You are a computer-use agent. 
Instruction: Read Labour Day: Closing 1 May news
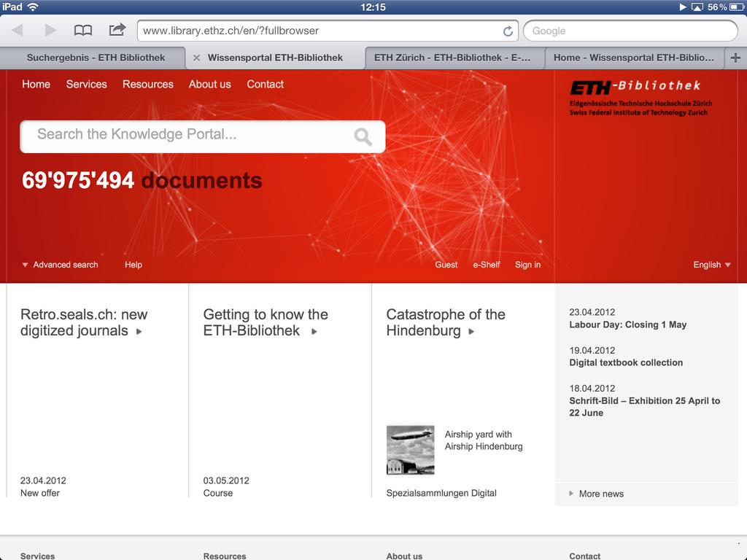628,324
